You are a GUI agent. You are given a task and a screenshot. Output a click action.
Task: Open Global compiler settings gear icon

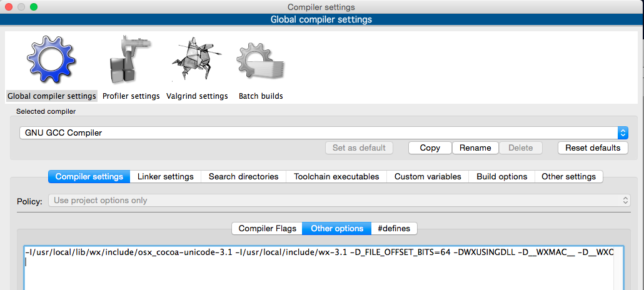point(51,59)
